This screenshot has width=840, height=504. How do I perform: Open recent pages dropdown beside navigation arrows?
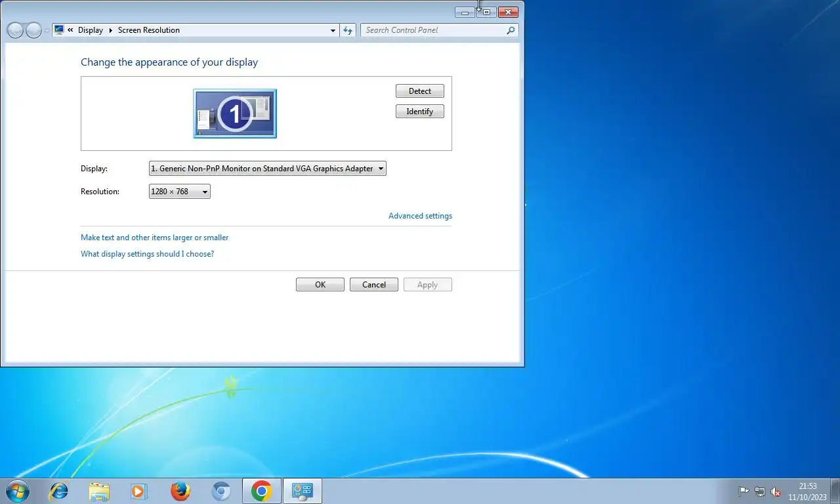(47, 31)
